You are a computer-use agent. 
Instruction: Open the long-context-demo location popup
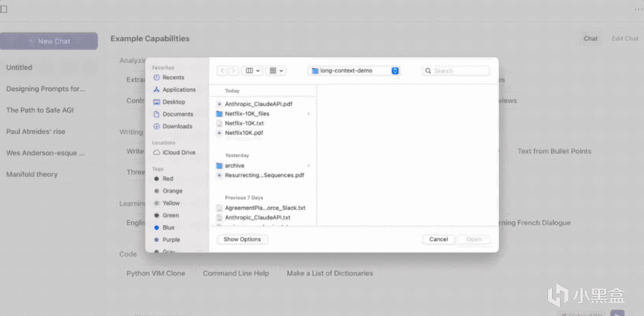(353, 70)
